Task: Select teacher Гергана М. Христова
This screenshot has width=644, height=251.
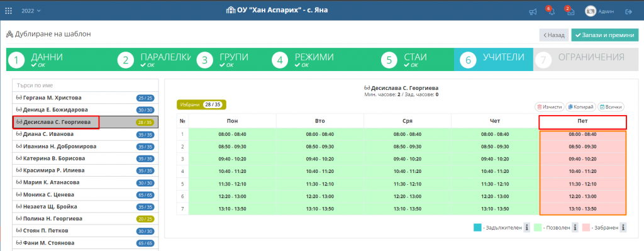Action: click(86, 98)
